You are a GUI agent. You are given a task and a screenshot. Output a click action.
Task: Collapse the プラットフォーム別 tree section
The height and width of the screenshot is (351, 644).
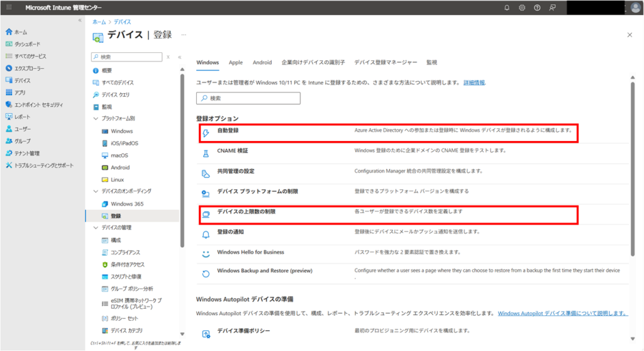[96, 118]
